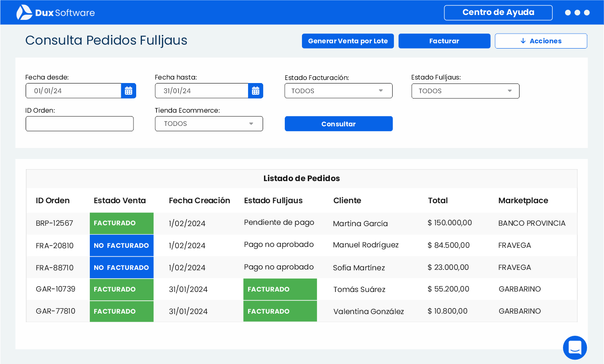604x364 pixels.
Task: Click the Consultar button
Action: (x=339, y=124)
